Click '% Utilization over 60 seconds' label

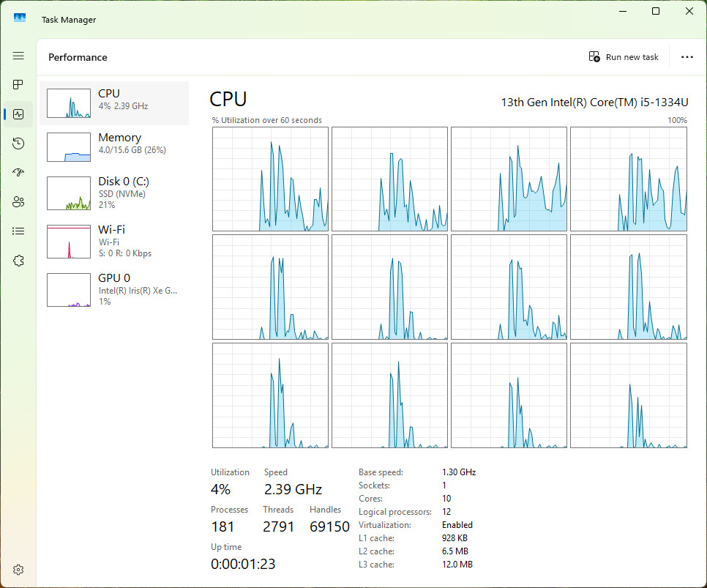[x=267, y=120]
